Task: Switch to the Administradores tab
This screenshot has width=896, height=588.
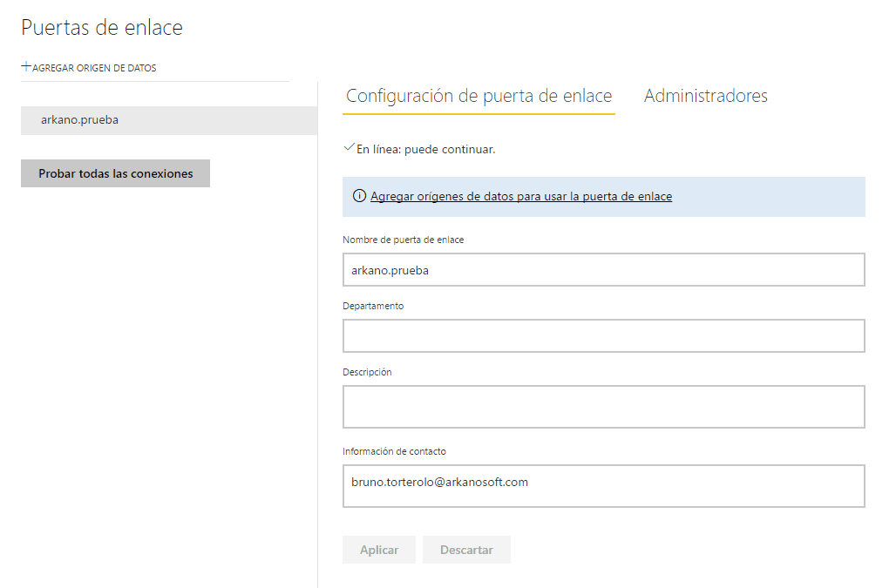Action: coord(706,96)
